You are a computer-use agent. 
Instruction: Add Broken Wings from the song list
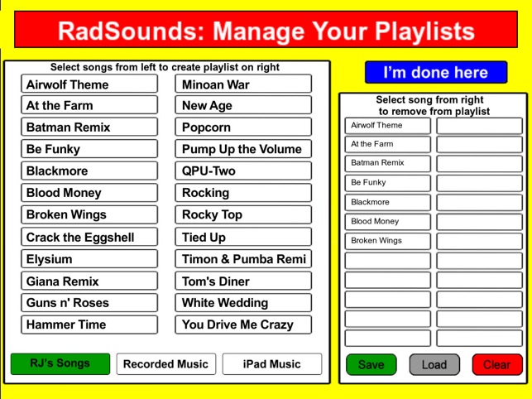[x=89, y=214]
